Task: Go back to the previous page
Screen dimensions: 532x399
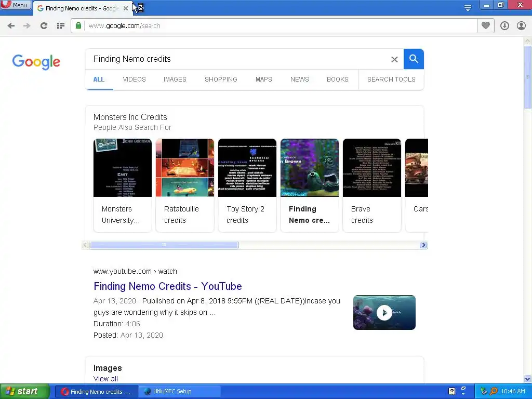Action: (x=11, y=26)
